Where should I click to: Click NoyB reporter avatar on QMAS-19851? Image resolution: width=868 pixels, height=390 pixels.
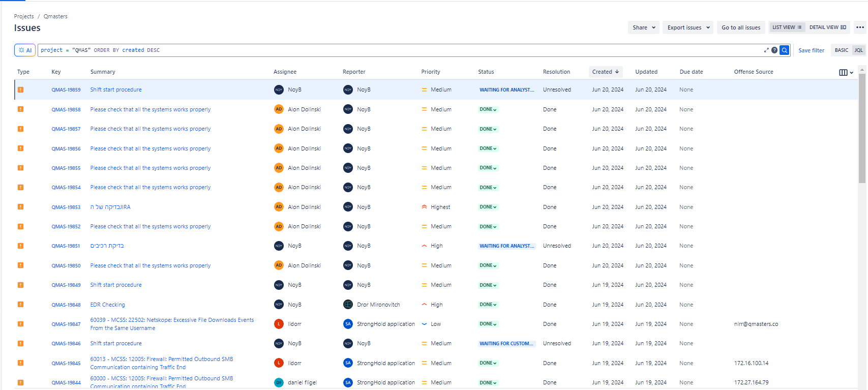point(348,246)
